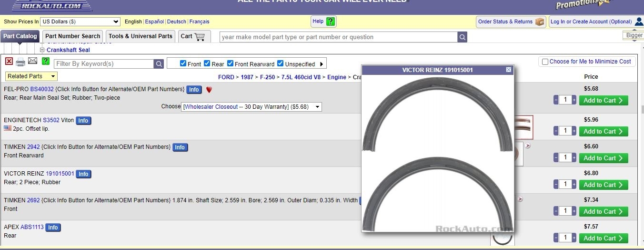Uncheck the Front Rearward checkbox
644x250 pixels.
(230, 63)
